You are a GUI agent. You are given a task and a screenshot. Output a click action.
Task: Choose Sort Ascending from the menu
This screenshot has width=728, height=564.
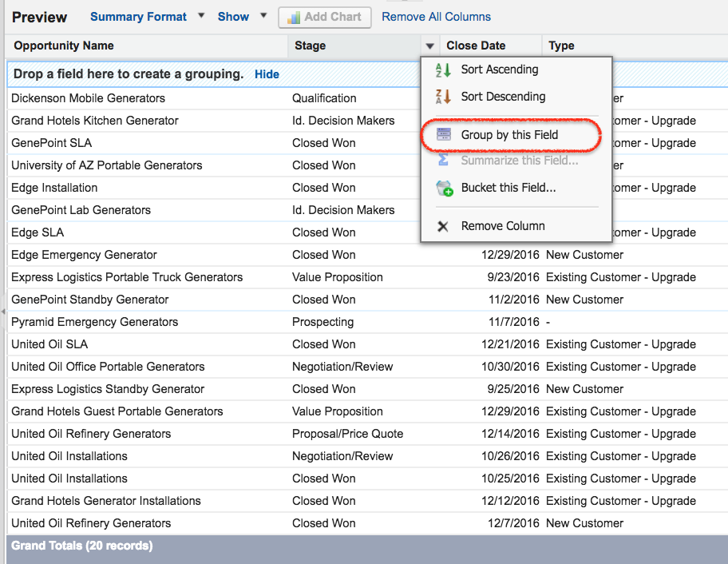tap(499, 70)
